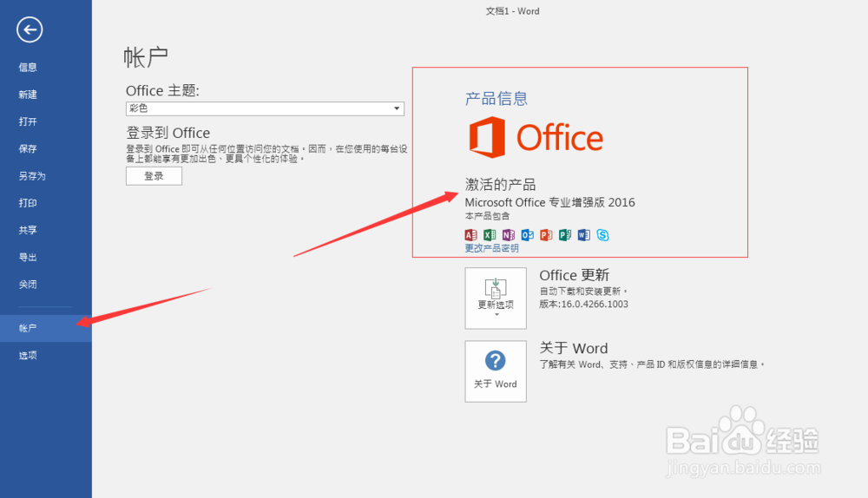Click the 彩色 theme combo box
The image size is (868, 498).
pos(265,108)
